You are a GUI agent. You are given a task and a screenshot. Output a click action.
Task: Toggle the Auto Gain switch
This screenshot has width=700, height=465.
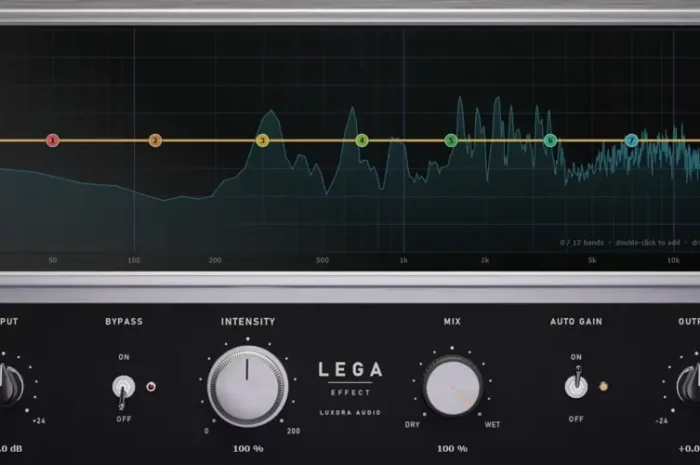pos(576,383)
